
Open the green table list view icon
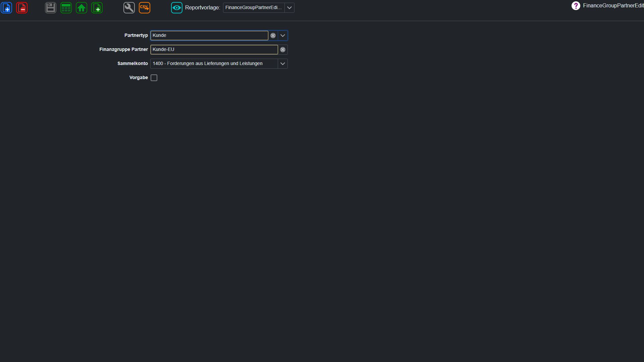(66, 8)
